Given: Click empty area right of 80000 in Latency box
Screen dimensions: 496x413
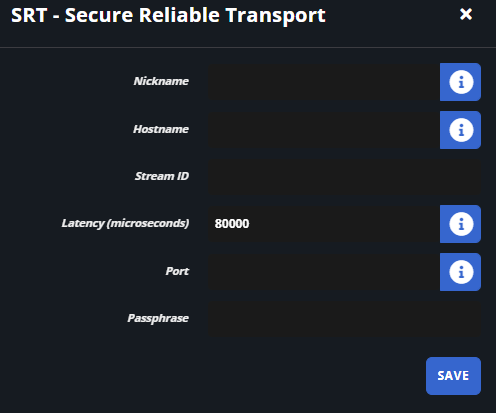Looking at the screenshot, I should [x=343, y=224].
